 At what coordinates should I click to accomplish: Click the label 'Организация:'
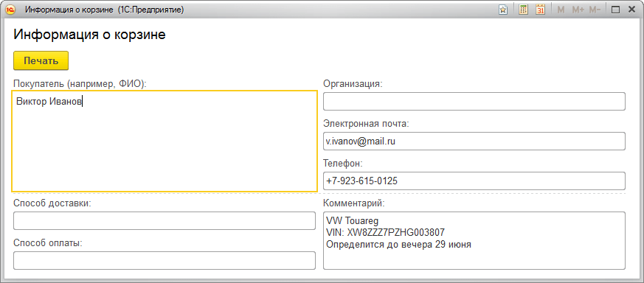353,84
